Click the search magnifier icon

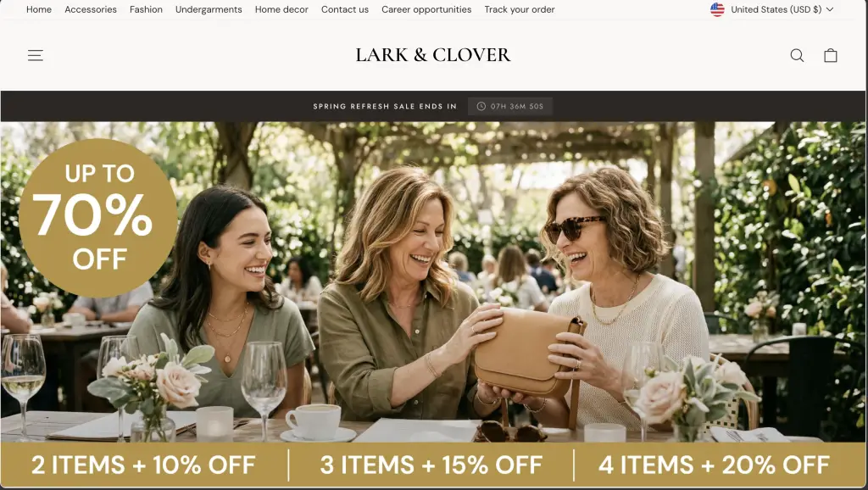[x=797, y=55]
